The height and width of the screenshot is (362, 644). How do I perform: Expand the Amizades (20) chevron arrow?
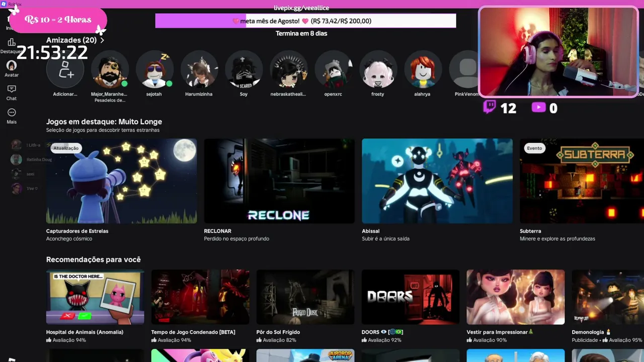[x=102, y=40]
